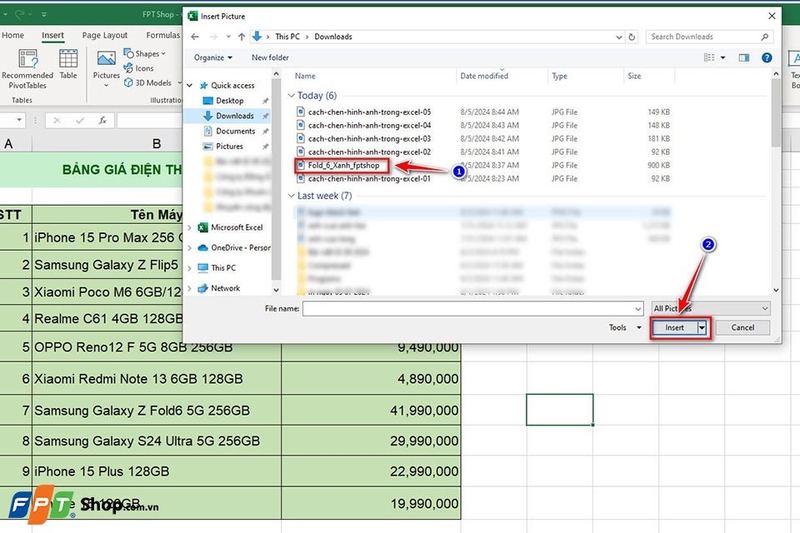Viewport: 800px width, 533px height.
Task: Expand the This PC tree node
Action: coord(190,268)
